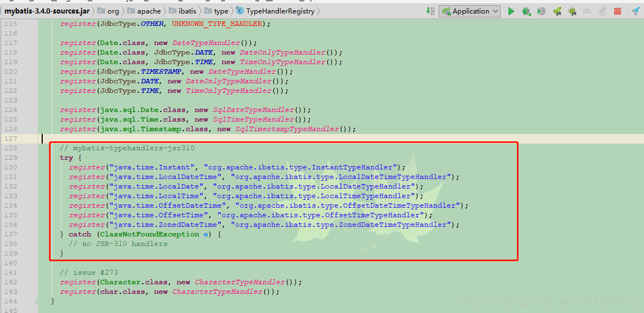Screen dimensions: 644x313
Task: Click the Build Project icon with binary digits
Action: tap(430, 11)
